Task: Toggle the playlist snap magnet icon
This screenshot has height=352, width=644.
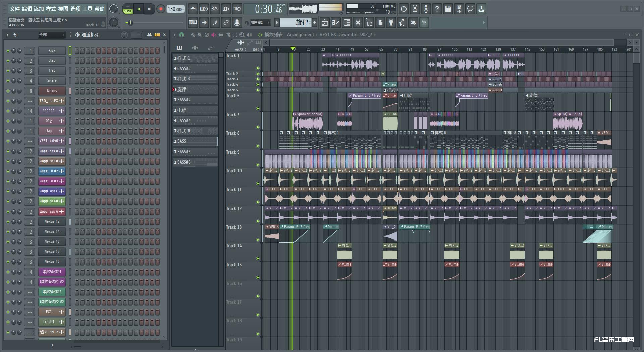Action: tap(181, 35)
